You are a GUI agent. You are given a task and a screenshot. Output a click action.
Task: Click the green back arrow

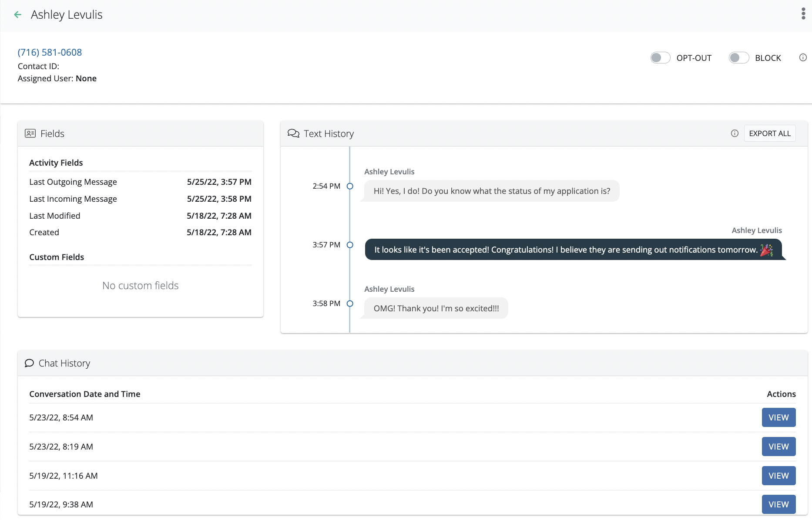click(18, 15)
